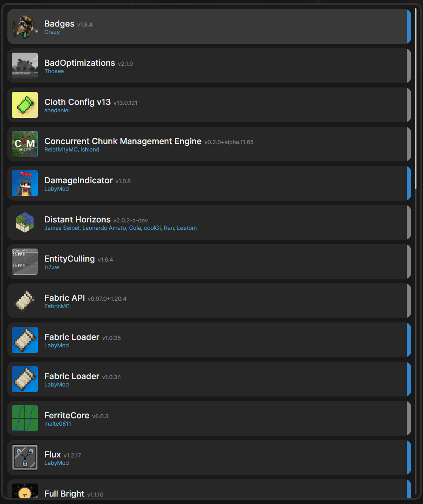The image size is (423, 504).
Task: Click the blue edge bar on Badges row
Action: (409, 27)
